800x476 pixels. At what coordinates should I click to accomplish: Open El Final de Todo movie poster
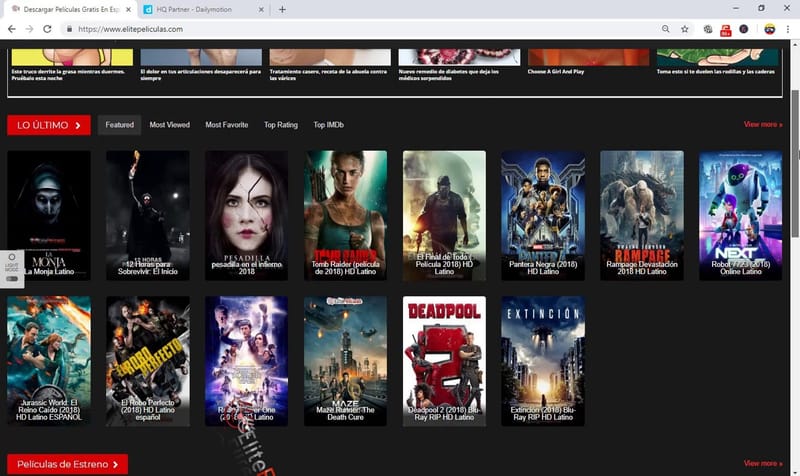pos(444,215)
